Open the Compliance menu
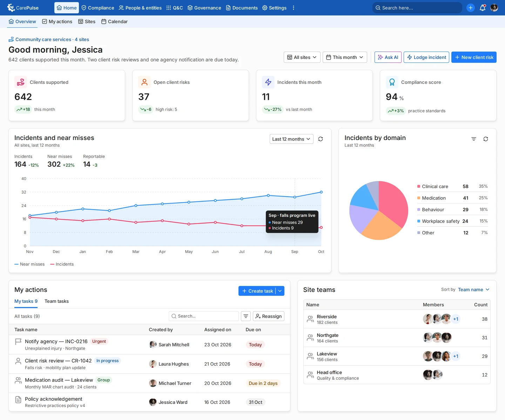The image size is (505, 420). [x=97, y=8]
